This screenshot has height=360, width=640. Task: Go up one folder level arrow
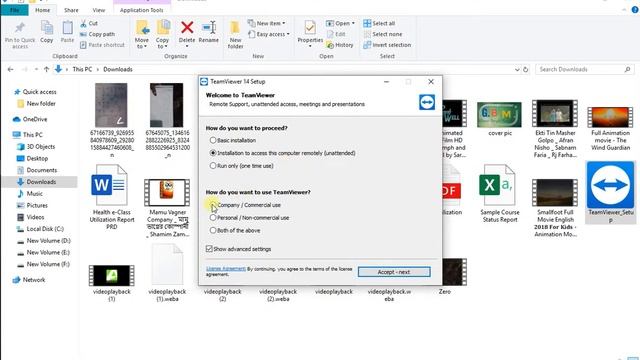coord(46,69)
